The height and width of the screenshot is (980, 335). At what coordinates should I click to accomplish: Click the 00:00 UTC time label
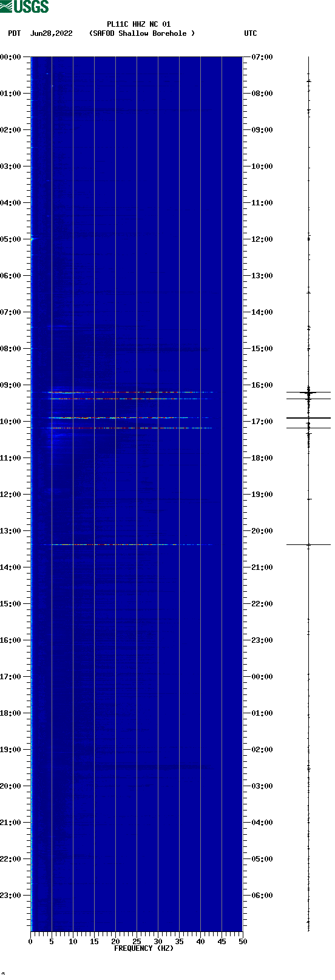262,677
